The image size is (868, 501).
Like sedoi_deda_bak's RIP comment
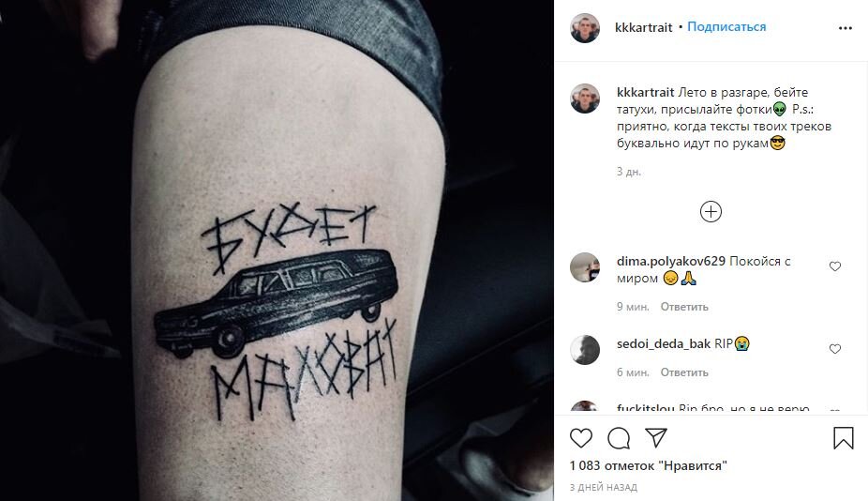[x=835, y=349]
